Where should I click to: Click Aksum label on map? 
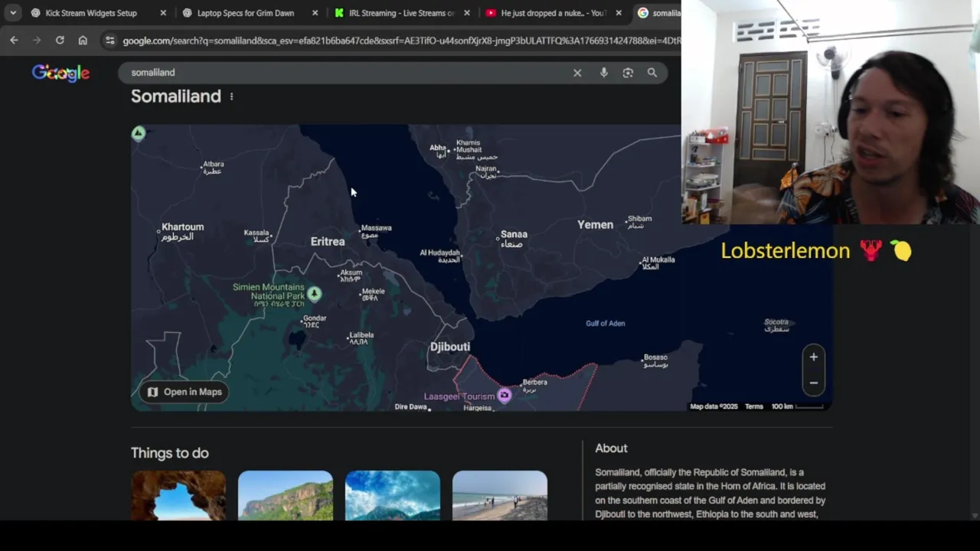pyautogui.click(x=351, y=275)
